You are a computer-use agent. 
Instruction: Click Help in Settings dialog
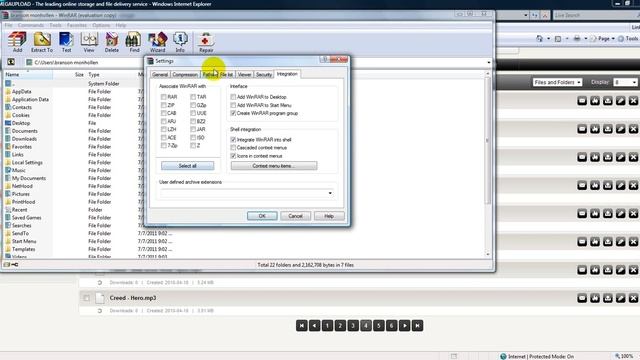pos(329,216)
